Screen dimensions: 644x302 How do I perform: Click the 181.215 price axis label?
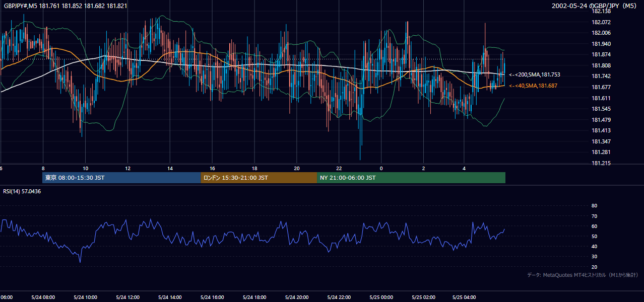(601, 164)
